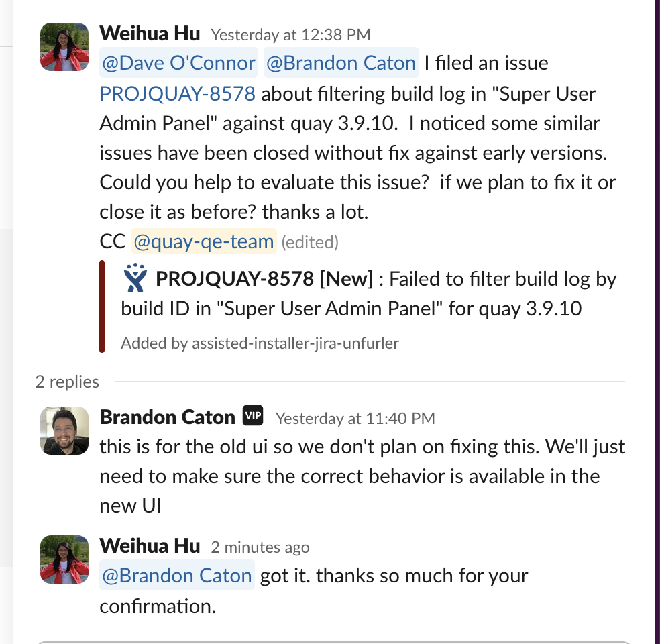Click the Weihua Hu name on the last reply

point(150,546)
